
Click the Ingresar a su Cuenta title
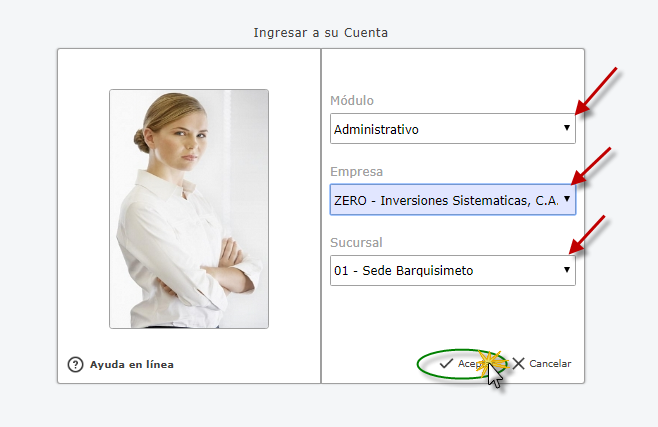point(320,32)
